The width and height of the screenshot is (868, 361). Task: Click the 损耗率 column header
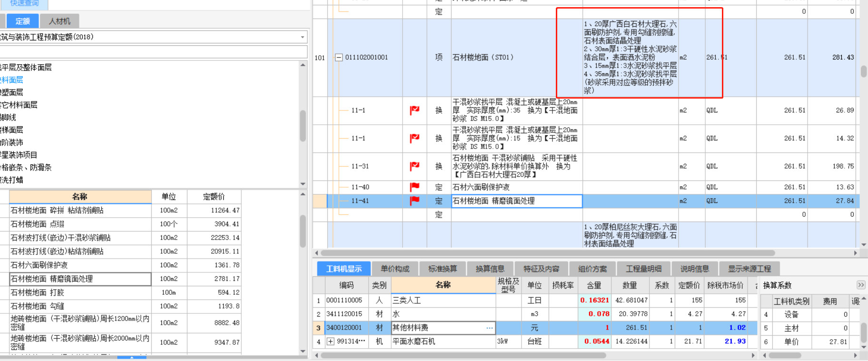point(563,285)
